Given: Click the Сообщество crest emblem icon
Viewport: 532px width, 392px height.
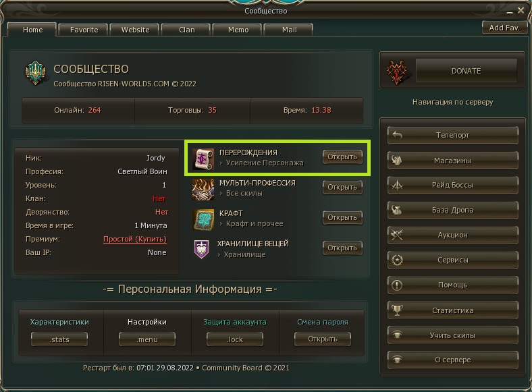Looking at the screenshot, I should coord(35,73).
